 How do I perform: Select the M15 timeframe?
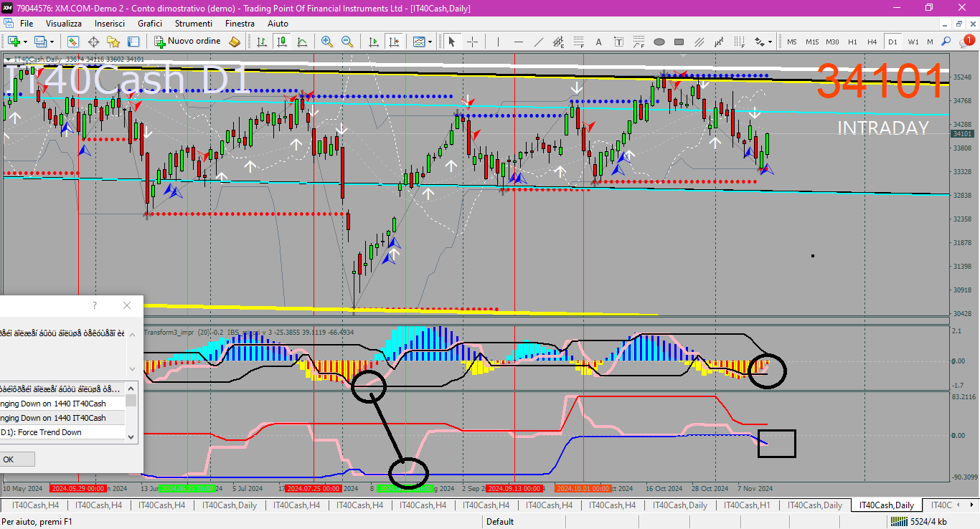pos(812,42)
